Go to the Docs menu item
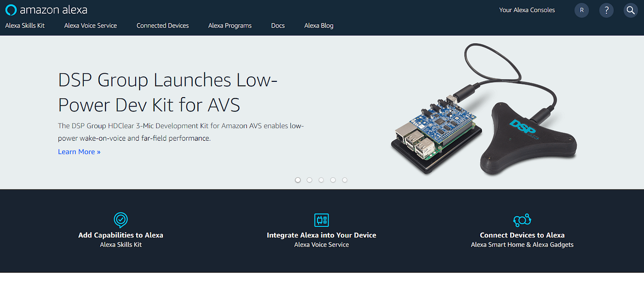This screenshot has height=282, width=644. tap(278, 26)
